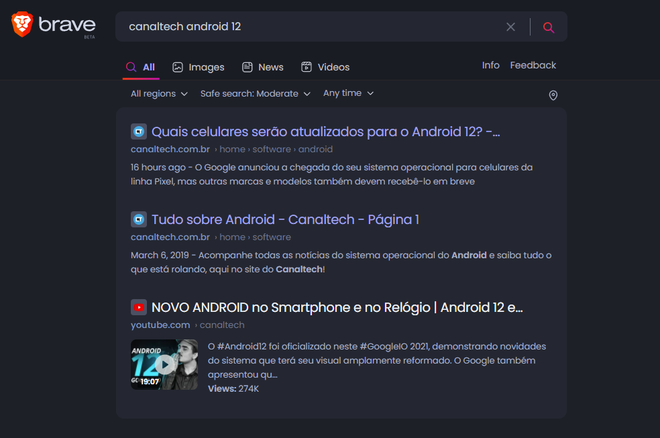Open result 'Tudo sobre Android - Canaltech - Página 1'
660x438 pixels.
(285, 220)
